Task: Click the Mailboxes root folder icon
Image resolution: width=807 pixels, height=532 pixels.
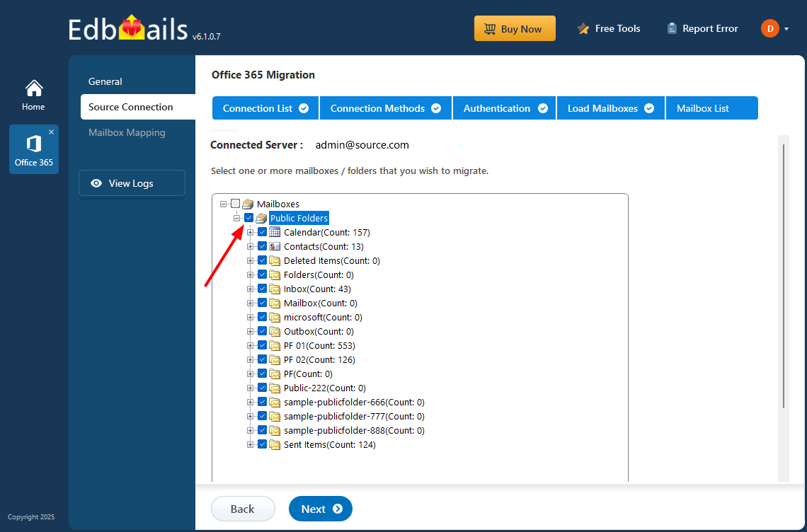Action: (x=248, y=204)
